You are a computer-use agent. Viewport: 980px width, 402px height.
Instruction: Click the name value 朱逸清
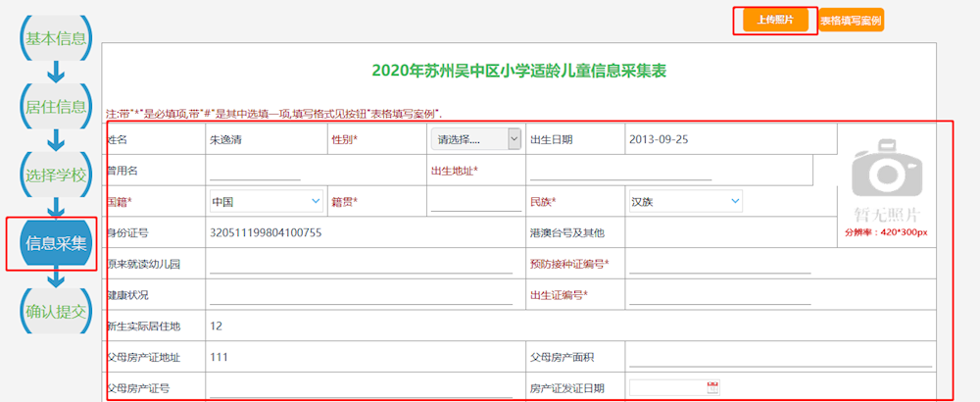pyautogui.click(x=225, y=140)
